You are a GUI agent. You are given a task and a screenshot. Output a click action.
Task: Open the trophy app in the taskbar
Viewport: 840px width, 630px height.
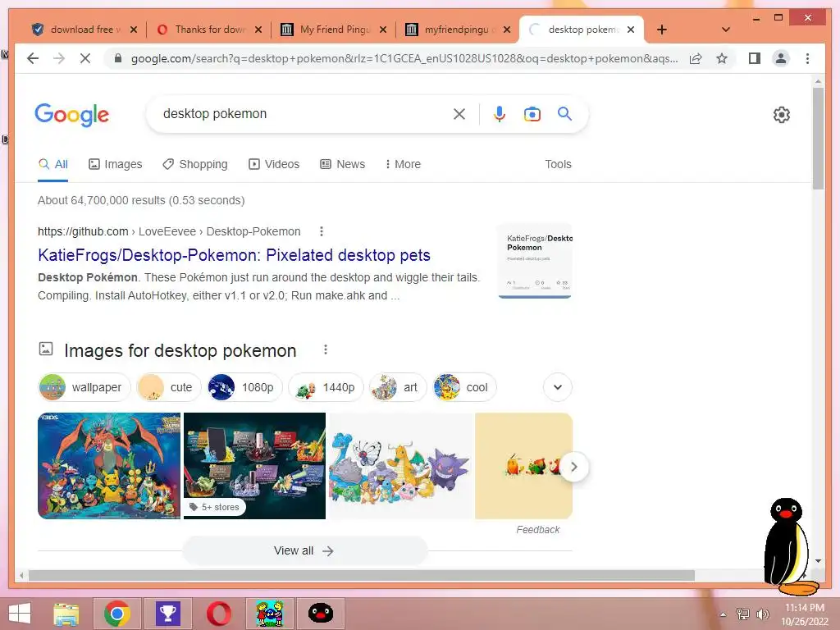[x=167, y=614]
